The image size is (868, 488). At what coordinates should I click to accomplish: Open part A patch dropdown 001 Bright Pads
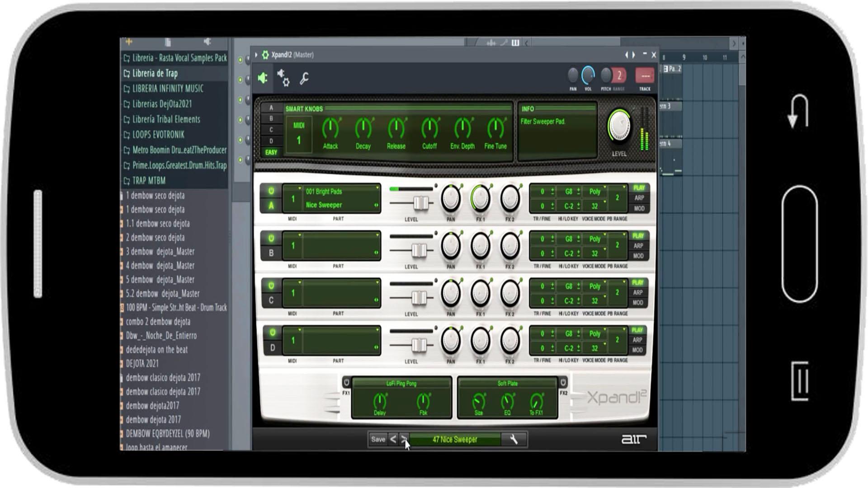click(342, 192)
